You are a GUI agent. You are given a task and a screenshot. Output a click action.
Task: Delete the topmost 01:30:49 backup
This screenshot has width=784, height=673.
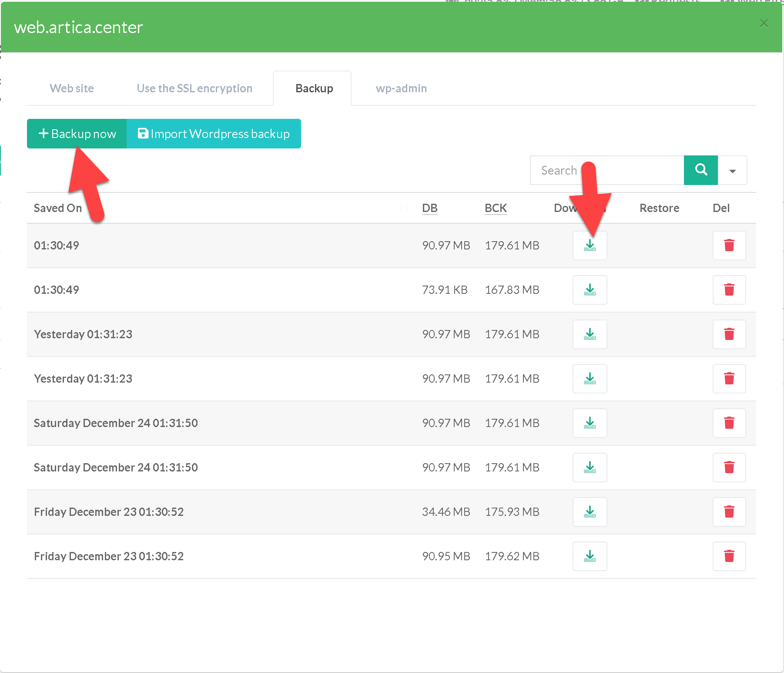[x=729, y=246]
